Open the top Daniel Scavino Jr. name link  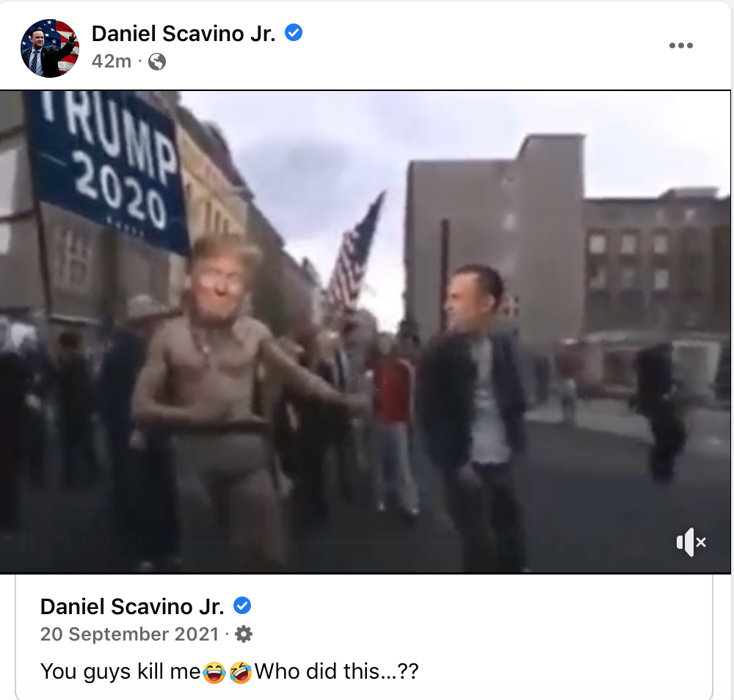pos(183,34)
